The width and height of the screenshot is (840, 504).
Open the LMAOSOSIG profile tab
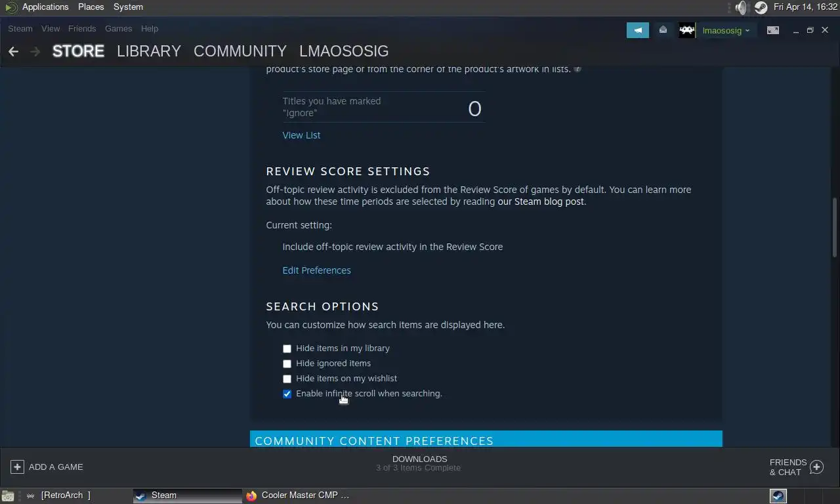tap(344, 51)
